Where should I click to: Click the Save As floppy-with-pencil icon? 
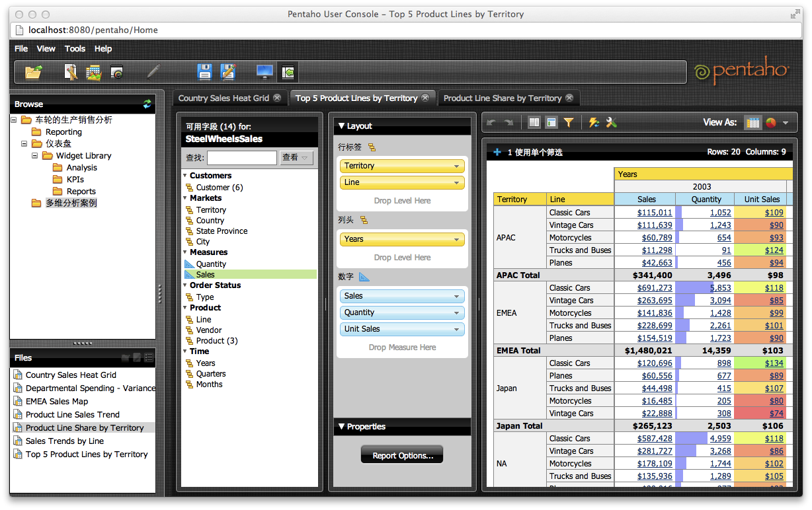228,72
